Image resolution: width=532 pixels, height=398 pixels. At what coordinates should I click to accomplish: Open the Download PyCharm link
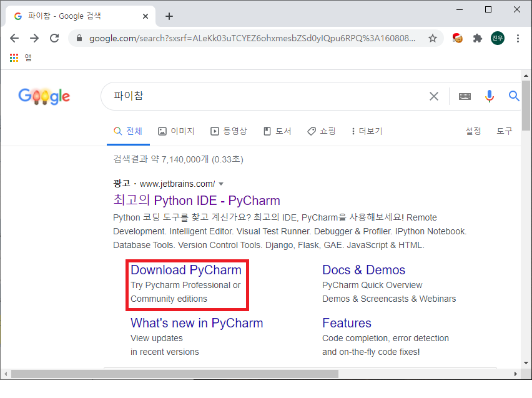[x=186, y=270]
